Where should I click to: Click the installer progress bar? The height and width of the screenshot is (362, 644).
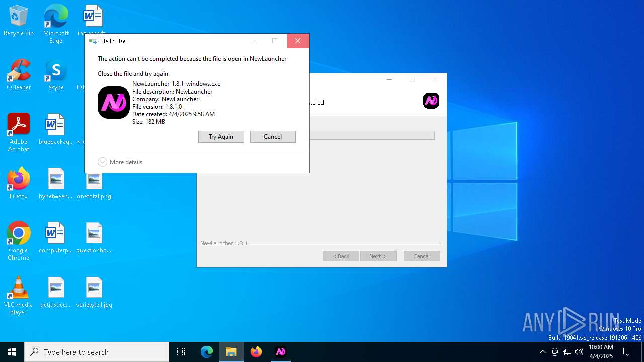pos(372,135)
